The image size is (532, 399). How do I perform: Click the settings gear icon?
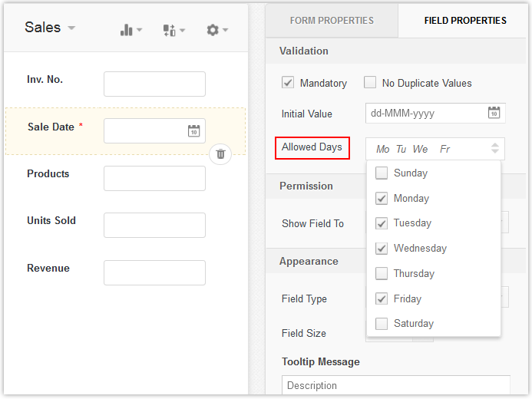(x=216, y=30)
